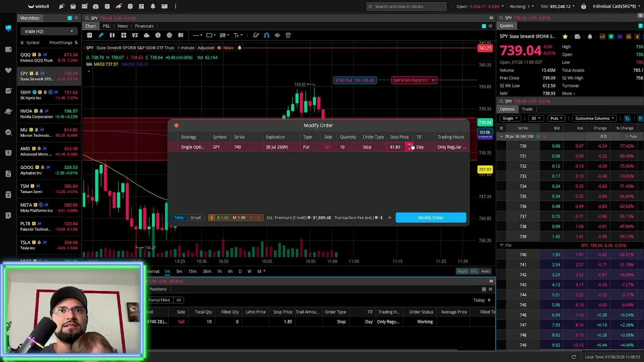Click the party popper icon in top bar

(x=61, y=7)
